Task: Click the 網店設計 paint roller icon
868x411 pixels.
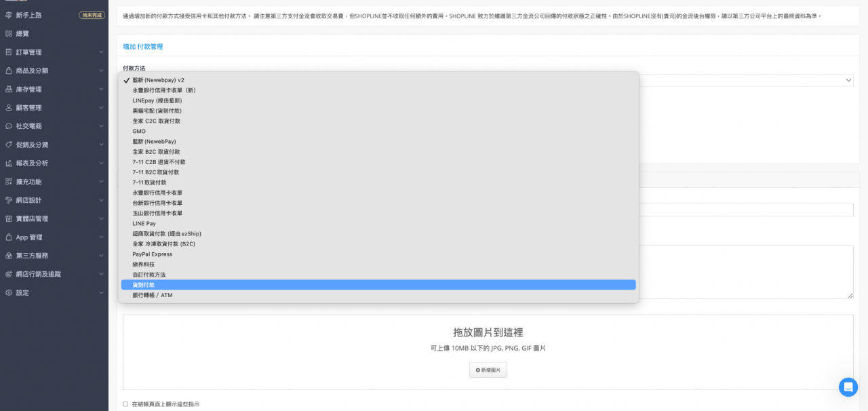Action: (x=8, y=200)
